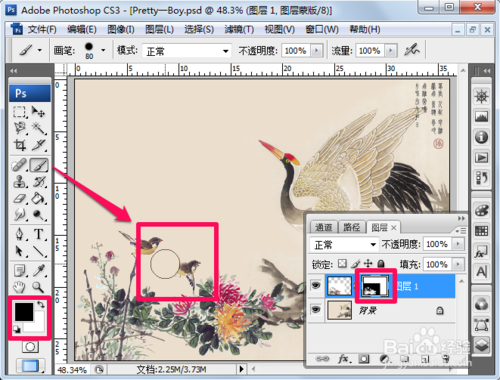Image resolution: width=500 pixels, height=380 pixels.
Task: Click the black foreground color swatch
Action: (x=23, y=312)
